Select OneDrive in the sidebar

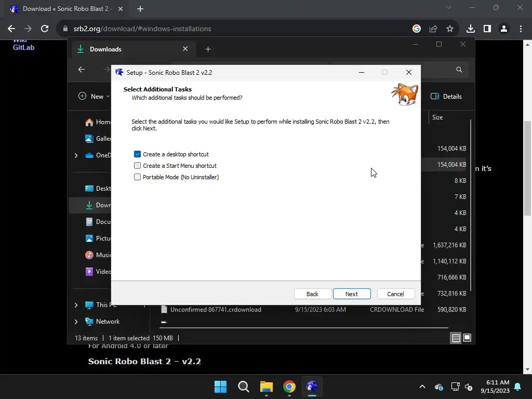tap(98, 155)
